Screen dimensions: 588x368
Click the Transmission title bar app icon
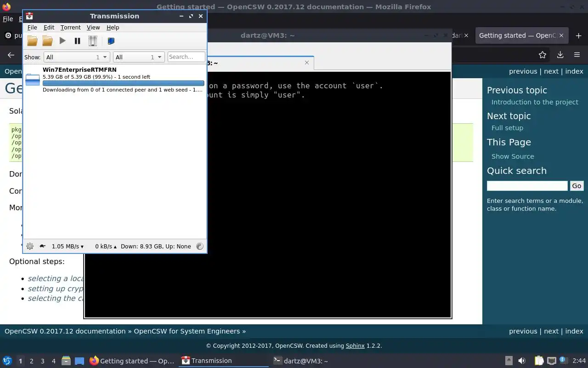click(29, 16)
